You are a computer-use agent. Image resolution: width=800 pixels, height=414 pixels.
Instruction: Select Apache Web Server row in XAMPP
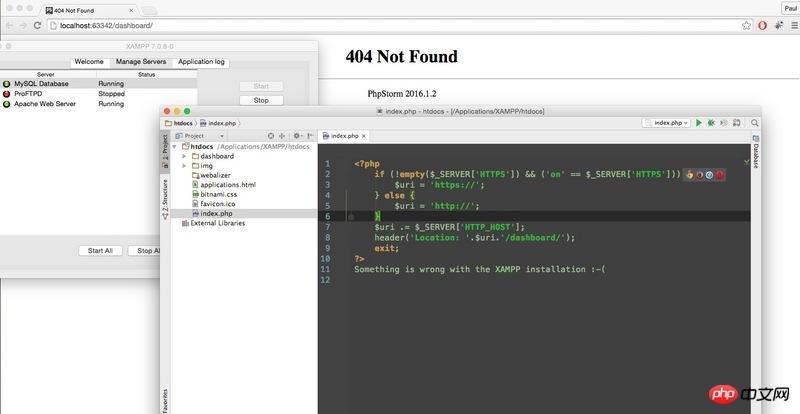point(98,104)
